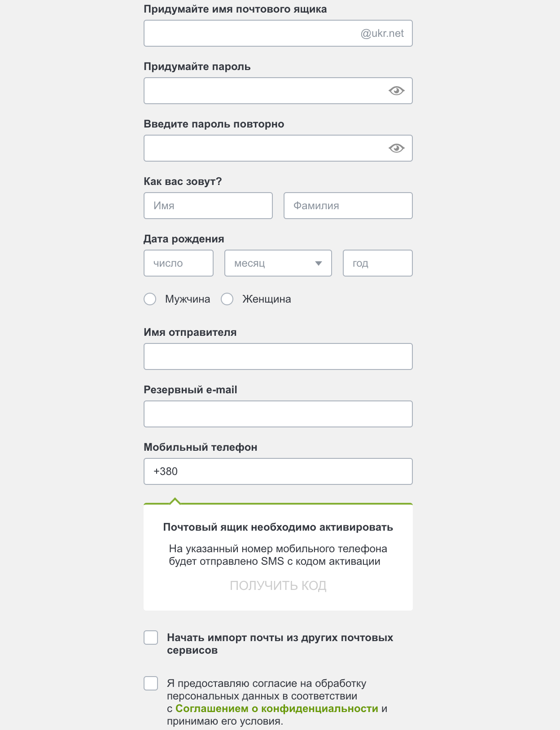
Task: Click the Фамилия surname field
Action: pos(348,206)
